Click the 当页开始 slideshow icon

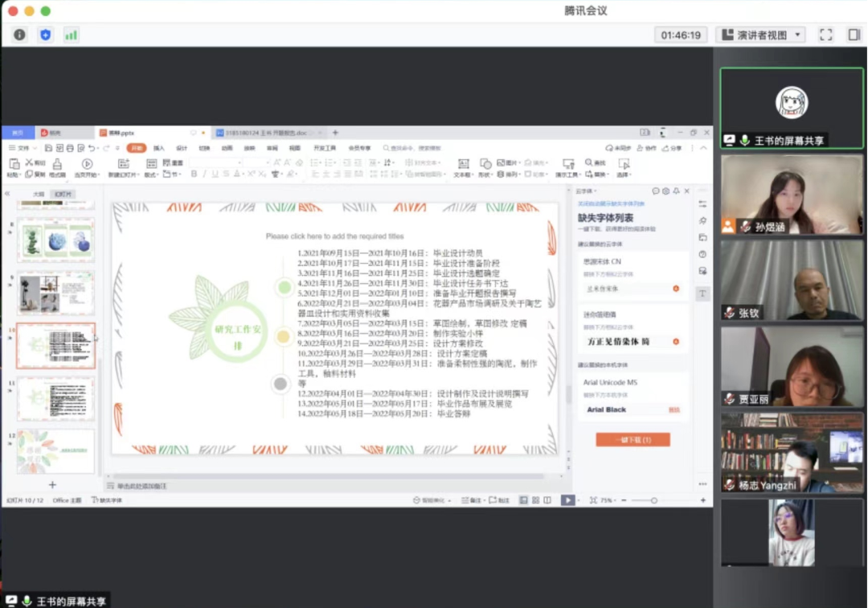(87, 167)
